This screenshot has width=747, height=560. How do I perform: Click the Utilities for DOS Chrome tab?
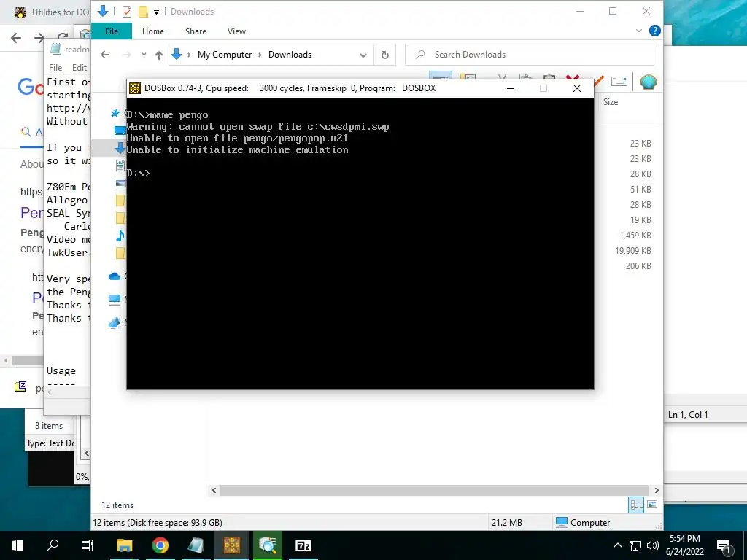[x=52, y=12]
